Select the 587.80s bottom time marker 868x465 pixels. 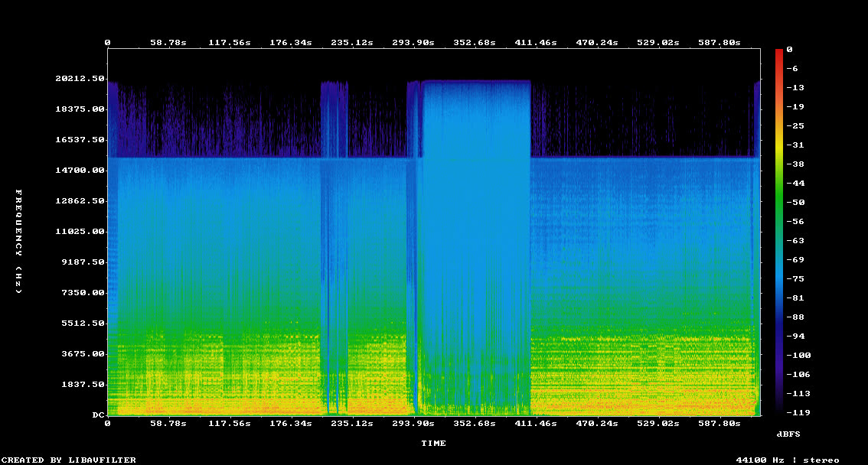click(719, 424)
